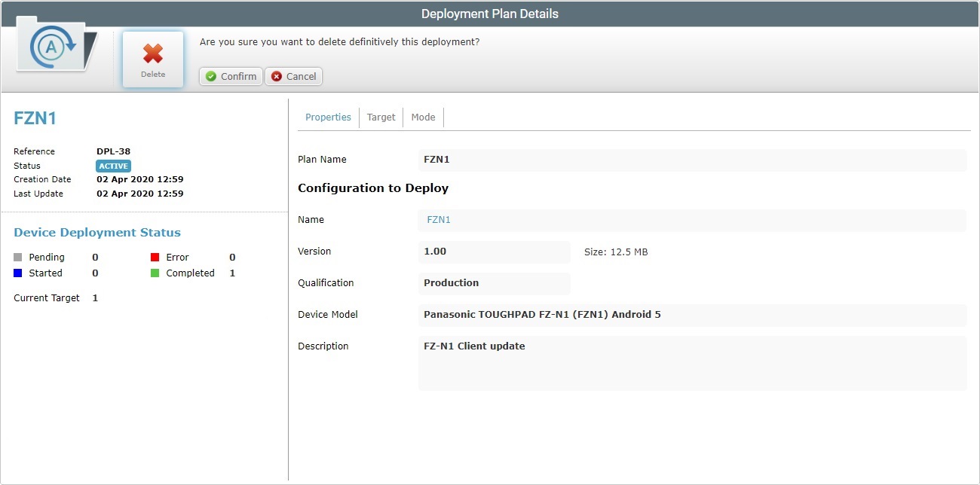
Task: Click the Device Deployment Status heading
Action: tap(97, 233)
